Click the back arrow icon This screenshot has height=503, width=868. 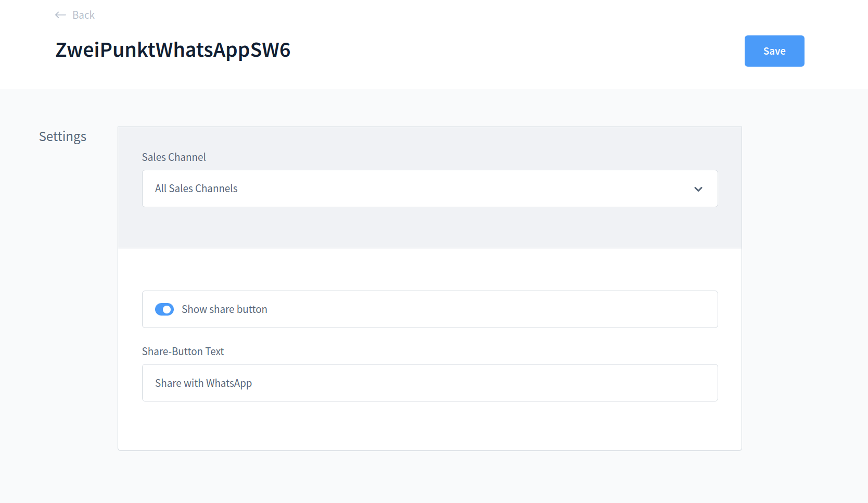[60, 15]
